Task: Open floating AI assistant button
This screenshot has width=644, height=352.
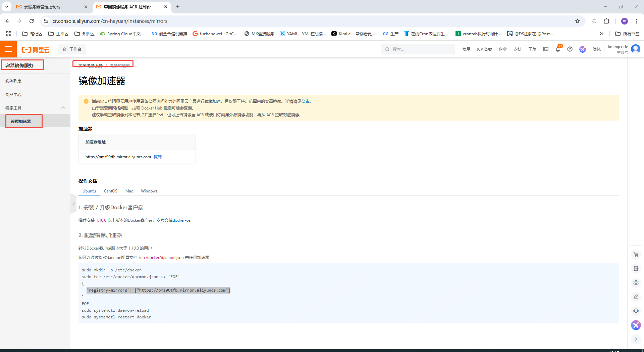Action: point(636,325)
